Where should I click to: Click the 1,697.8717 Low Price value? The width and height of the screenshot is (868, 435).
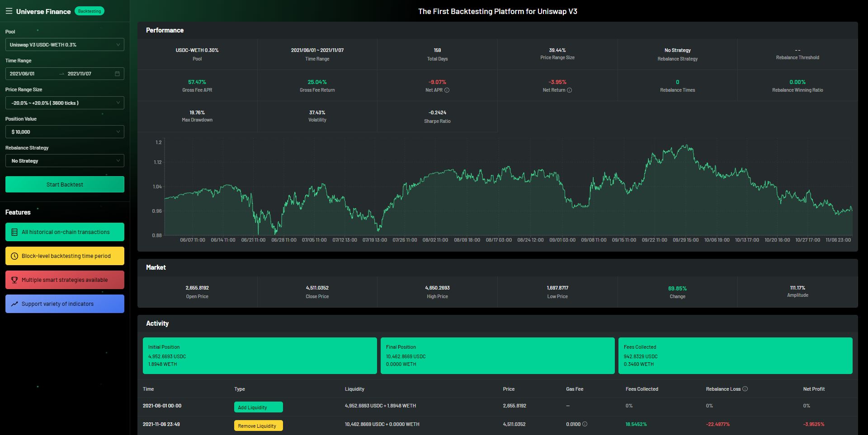(x=557, y=288)
